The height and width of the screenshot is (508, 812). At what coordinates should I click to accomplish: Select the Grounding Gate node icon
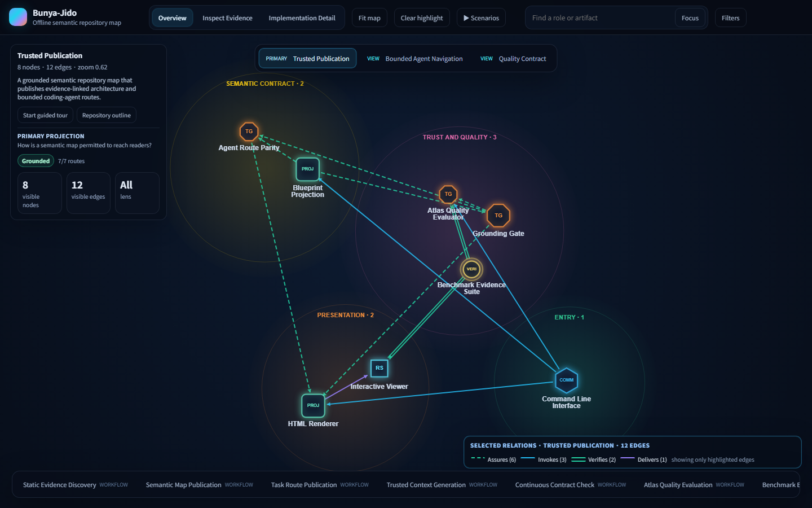pos(498,216)
